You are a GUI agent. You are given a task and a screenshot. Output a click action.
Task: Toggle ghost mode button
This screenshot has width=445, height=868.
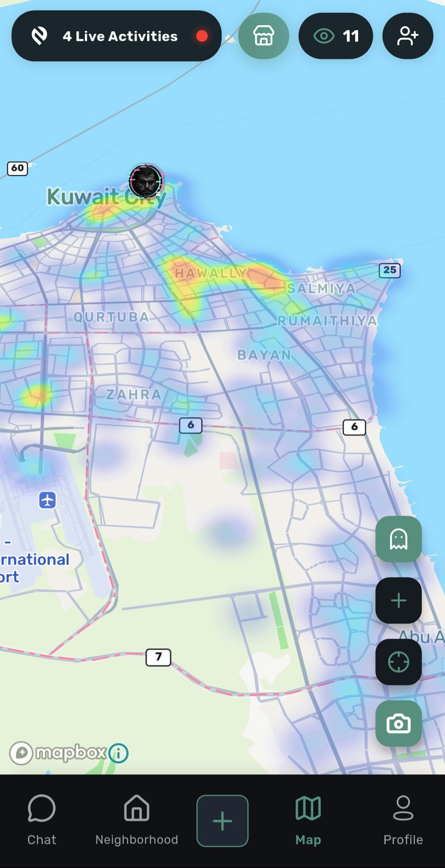[x=398, y=539]
